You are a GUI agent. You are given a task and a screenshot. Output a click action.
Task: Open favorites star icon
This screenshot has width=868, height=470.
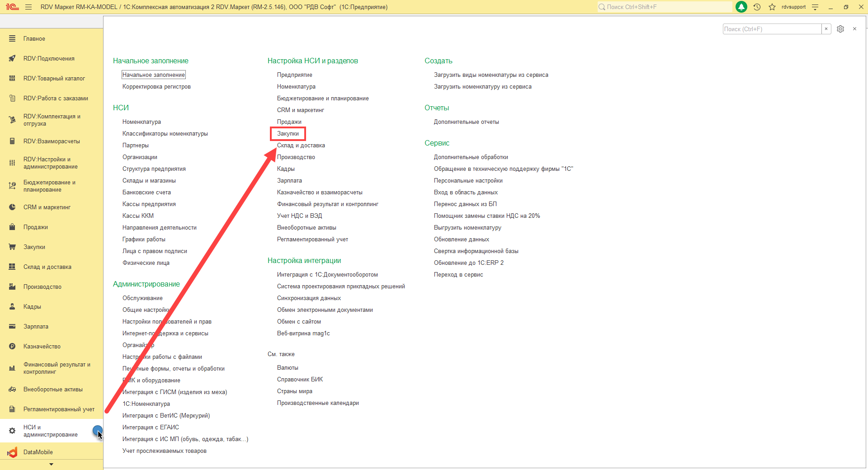772,7
